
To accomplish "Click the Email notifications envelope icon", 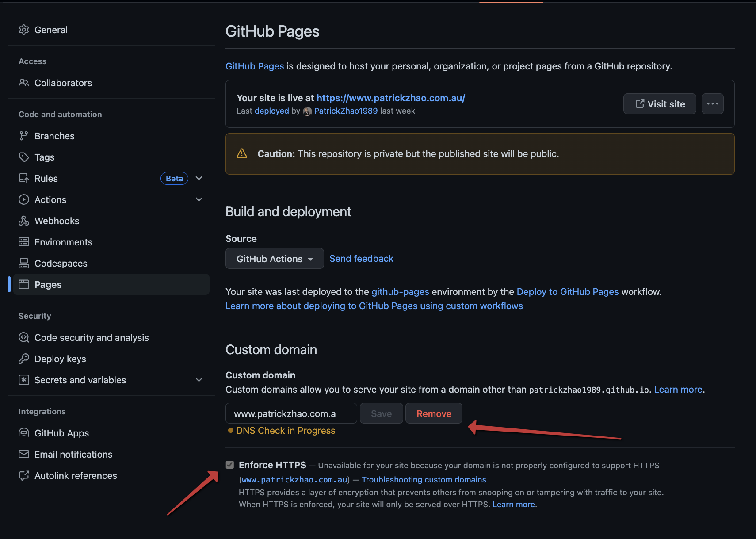I will pos(24,454).
